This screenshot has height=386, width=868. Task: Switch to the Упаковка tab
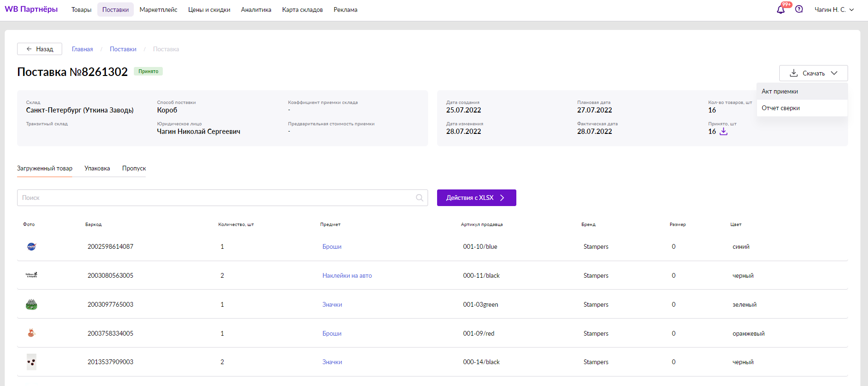coord(97,169)
